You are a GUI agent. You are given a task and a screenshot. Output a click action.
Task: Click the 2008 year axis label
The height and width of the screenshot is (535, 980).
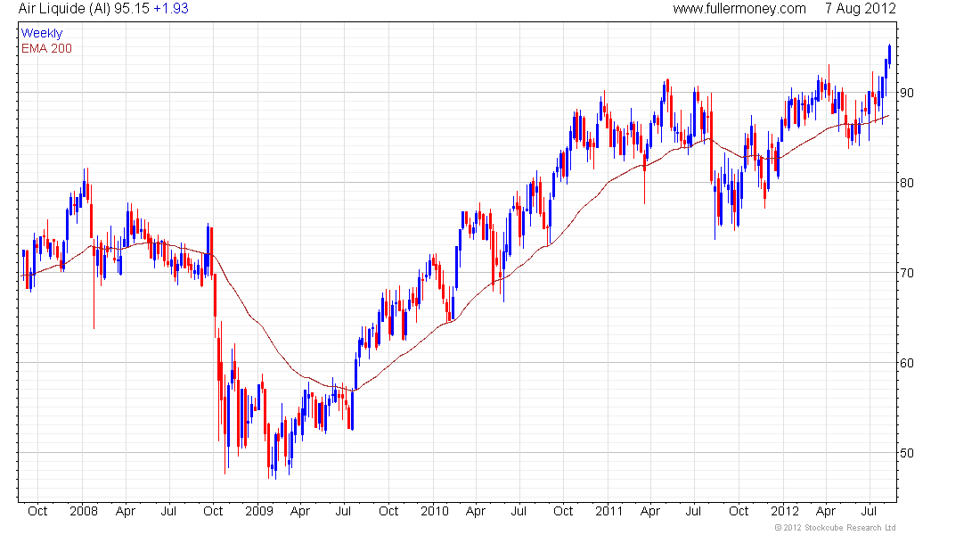84,511
